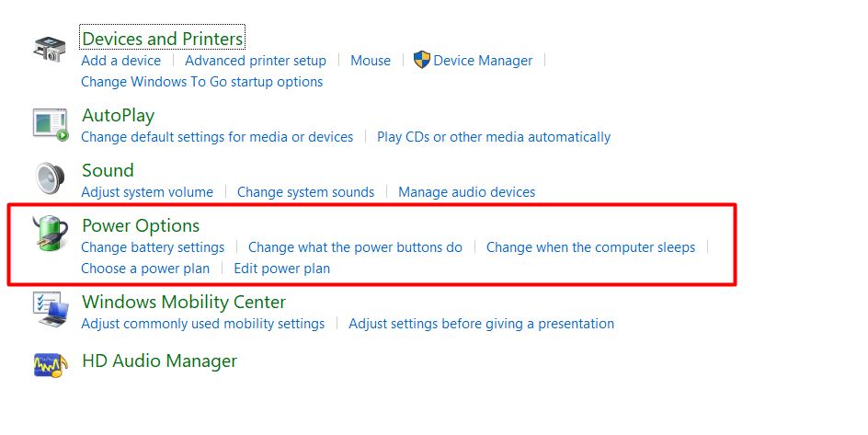The width and height of the screenshot is (868, 435).
Task: Open the Power Options heading
Action: pyautogui.click(x=141, y=225)
